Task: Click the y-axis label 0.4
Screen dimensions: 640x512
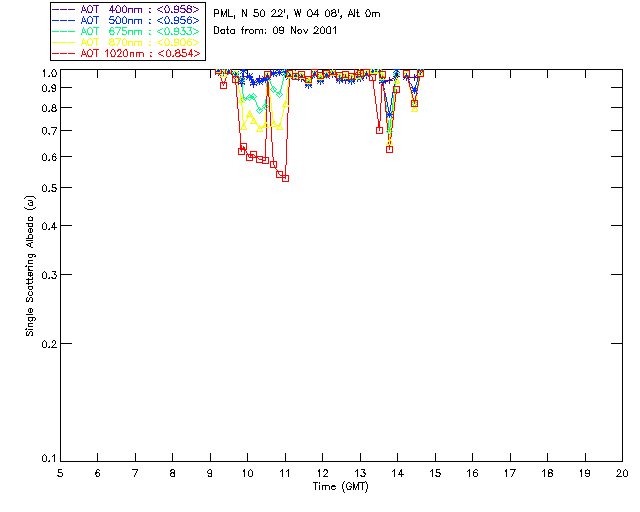Action: [49, 226]
